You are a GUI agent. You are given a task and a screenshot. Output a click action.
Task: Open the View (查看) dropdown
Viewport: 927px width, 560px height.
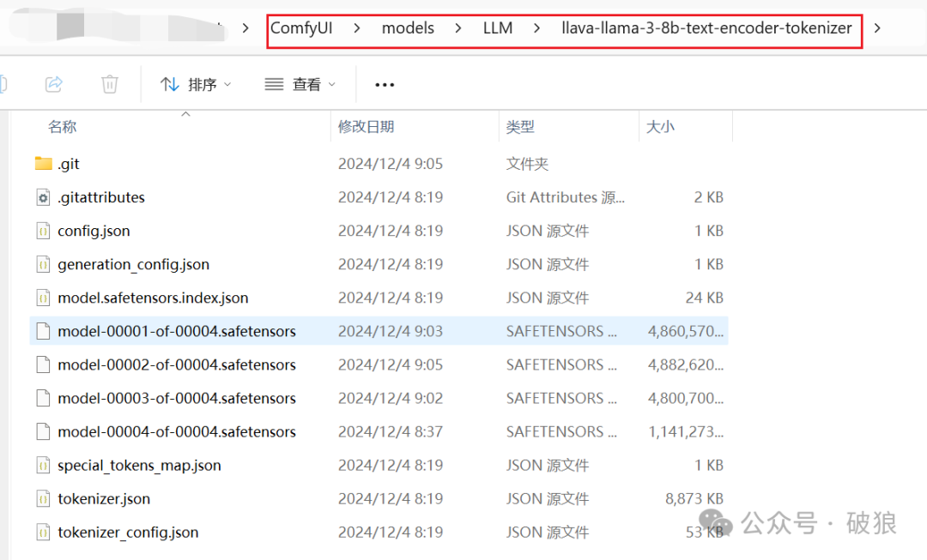[300, 85]
